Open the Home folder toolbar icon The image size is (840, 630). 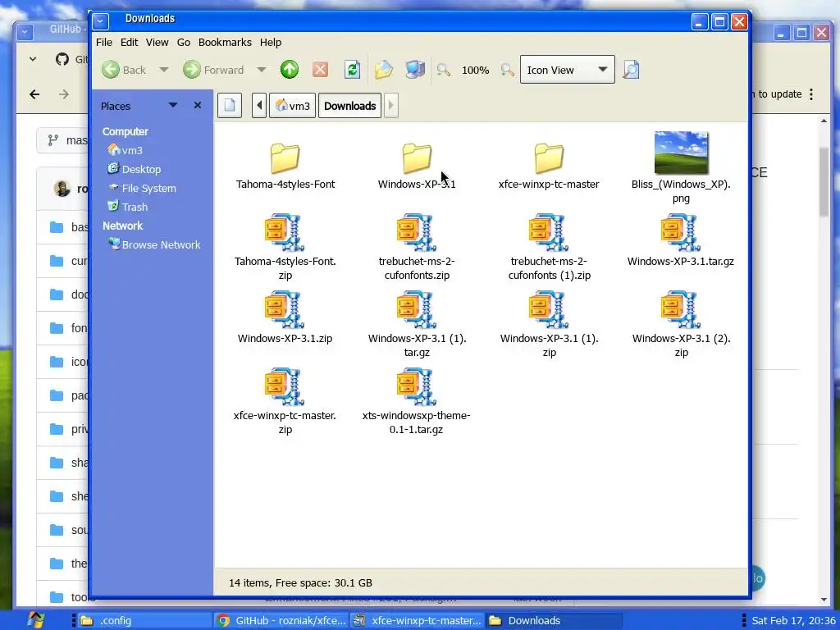384,70
